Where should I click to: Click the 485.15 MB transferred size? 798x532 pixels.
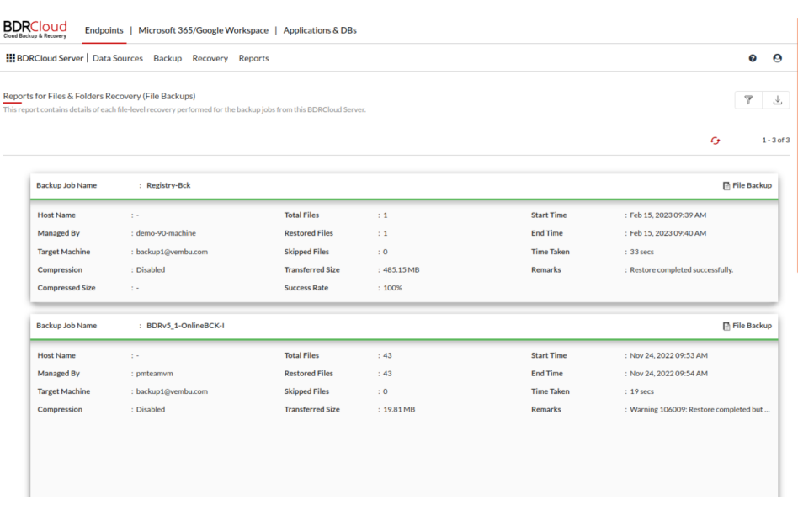(401, 270)
